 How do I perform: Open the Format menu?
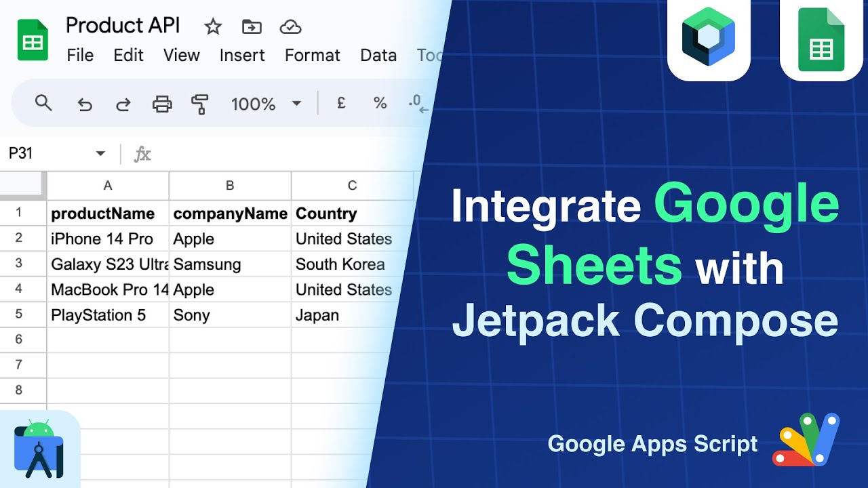point(313,56)
